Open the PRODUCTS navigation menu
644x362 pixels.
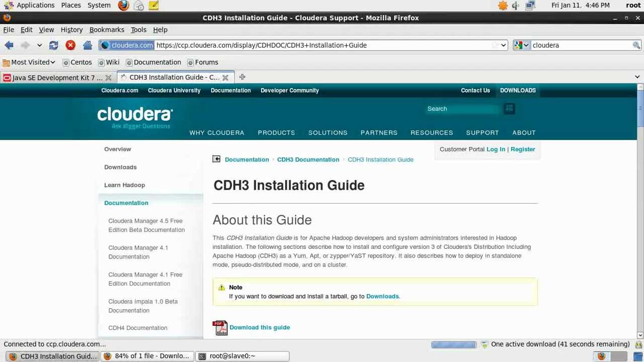(x=276, y=133)
